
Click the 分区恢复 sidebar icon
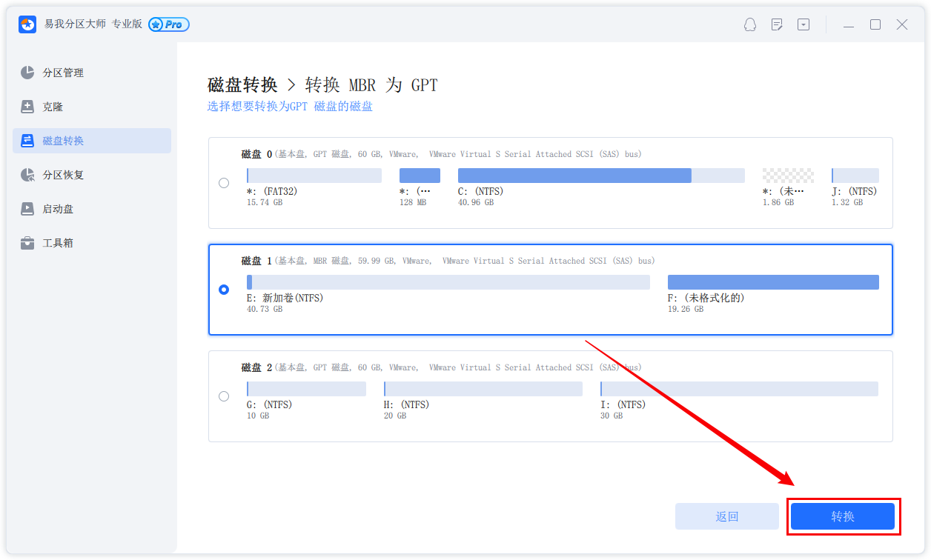click(27, 175)
